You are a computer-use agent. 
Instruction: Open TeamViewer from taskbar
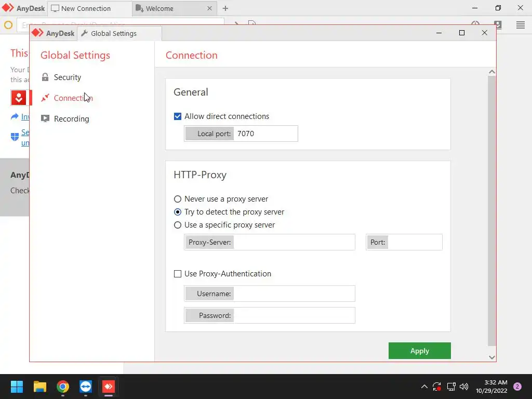[86, 387]
